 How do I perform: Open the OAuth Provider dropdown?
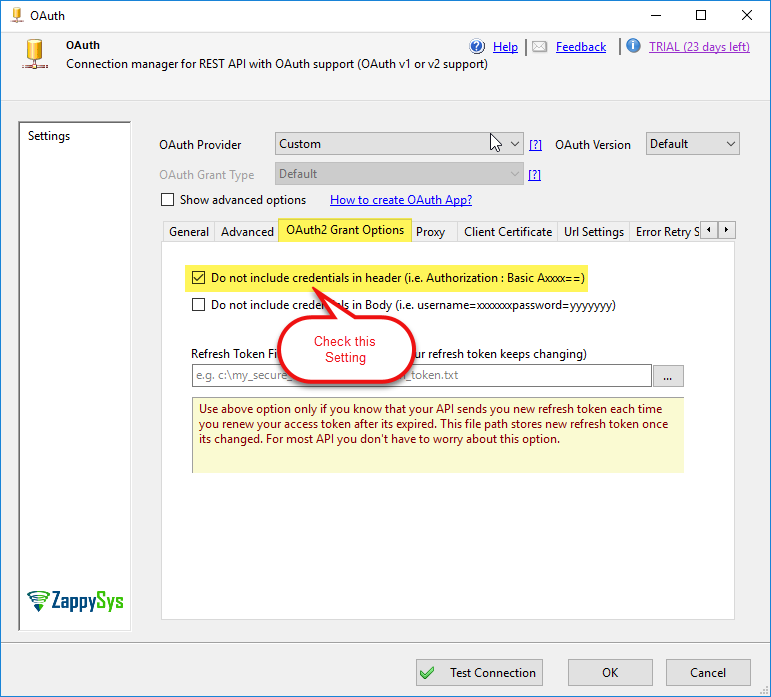[x=398, y=144]
